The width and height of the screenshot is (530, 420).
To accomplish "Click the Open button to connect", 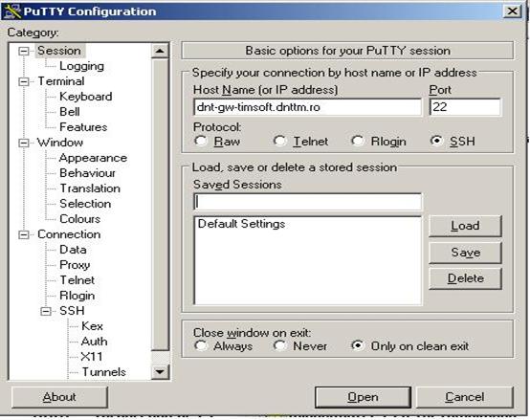I will (x=363, y=397).
